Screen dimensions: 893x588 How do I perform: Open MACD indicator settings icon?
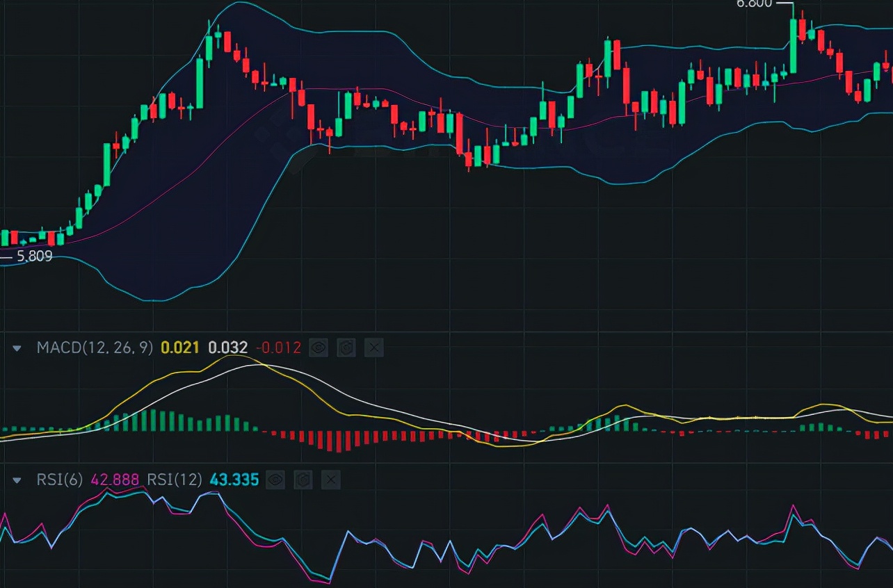pyautogui.click(x=346, y=348)
